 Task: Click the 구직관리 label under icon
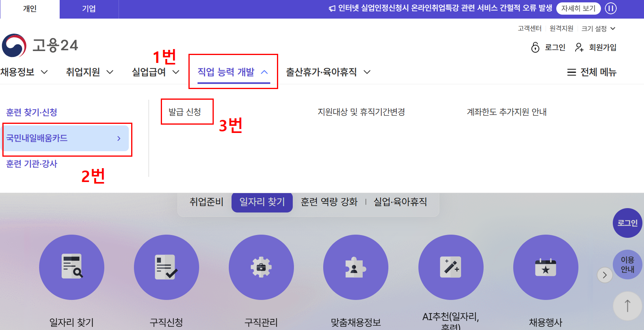point(261,322)
